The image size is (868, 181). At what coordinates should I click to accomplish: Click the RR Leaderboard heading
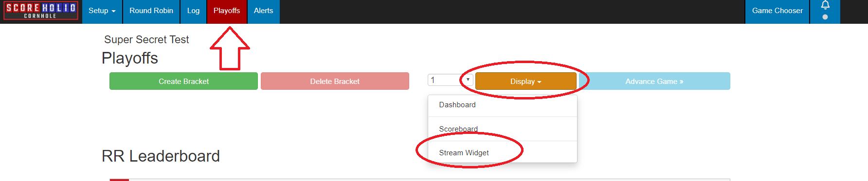(161, 156)
